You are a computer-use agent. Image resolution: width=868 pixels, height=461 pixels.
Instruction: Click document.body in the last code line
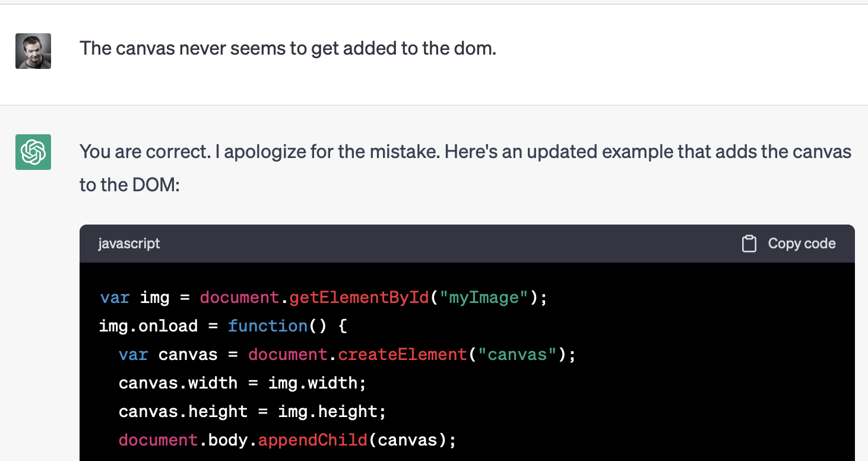[183, 440]
